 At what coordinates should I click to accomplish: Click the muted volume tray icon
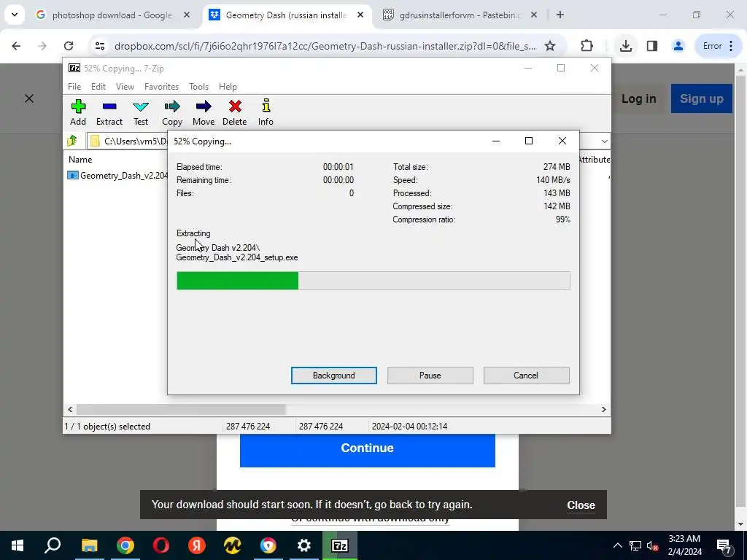[652, 545]
